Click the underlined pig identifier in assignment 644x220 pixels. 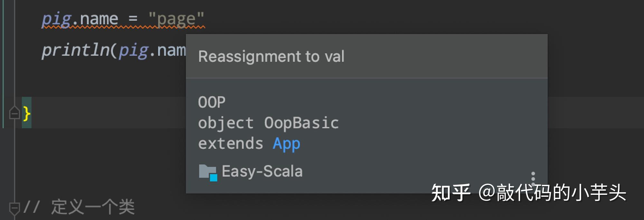[56, 19]
